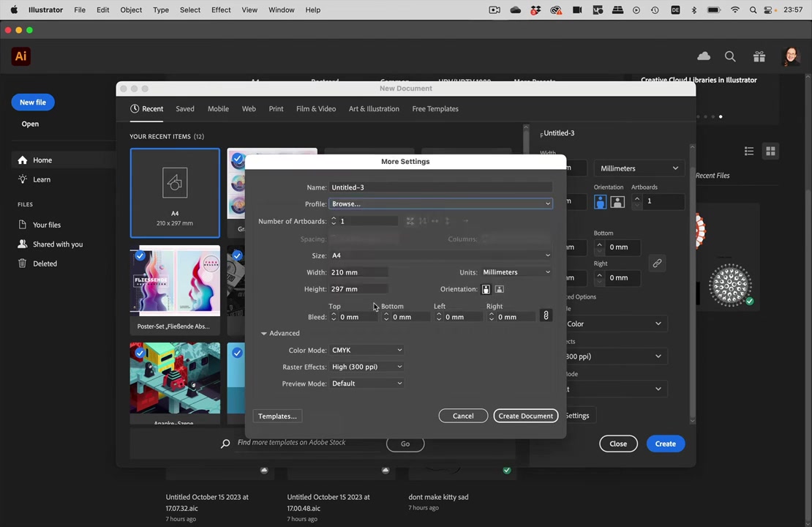Click the Open button in the sidebar
The height and width of the screenshot is (527, 812).
coord(30,124)
